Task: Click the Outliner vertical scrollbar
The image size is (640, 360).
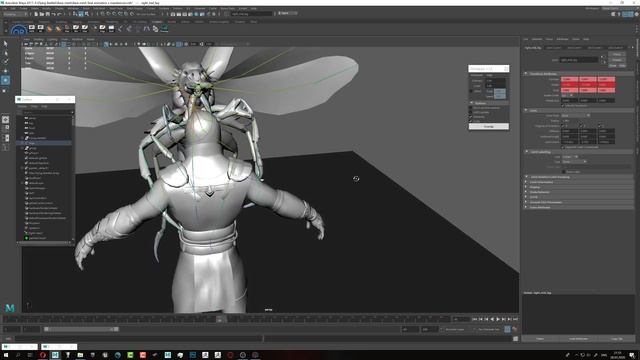Action: click(x=73, y=122)
